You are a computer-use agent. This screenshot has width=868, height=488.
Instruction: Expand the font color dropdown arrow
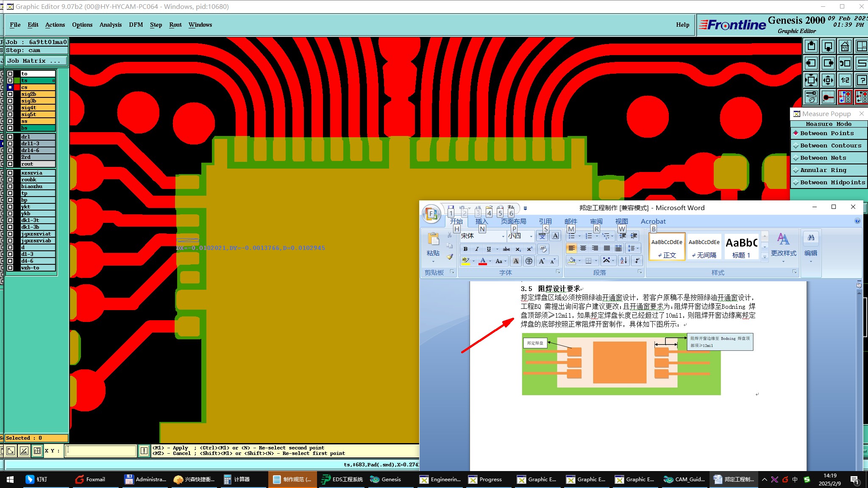[490, 261]
